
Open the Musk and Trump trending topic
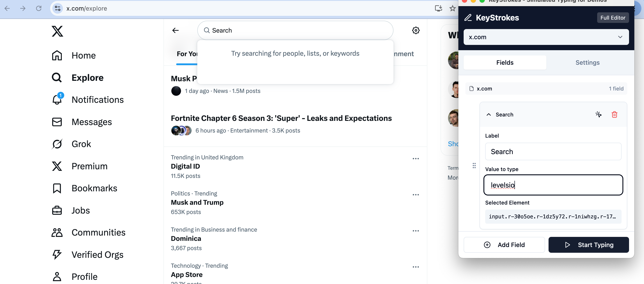pos(197,202)
